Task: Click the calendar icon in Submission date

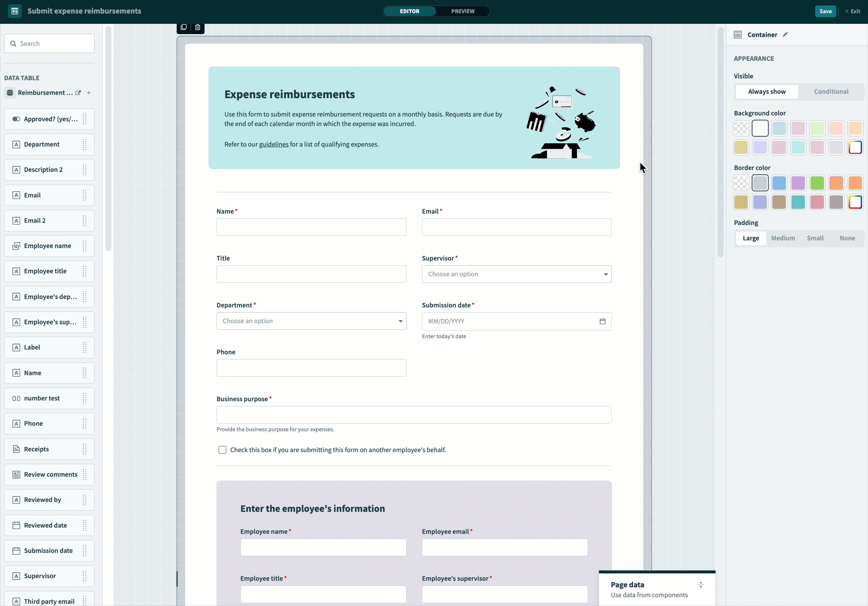Action: 602,321
